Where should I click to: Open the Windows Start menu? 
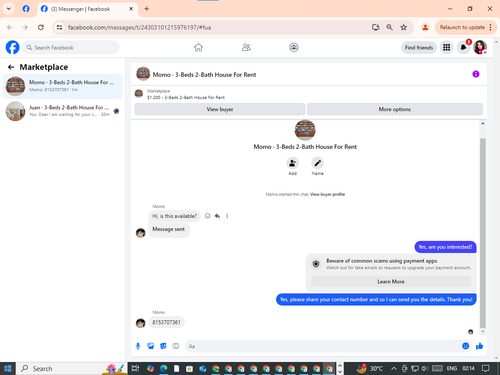click(x=8, y=368)
